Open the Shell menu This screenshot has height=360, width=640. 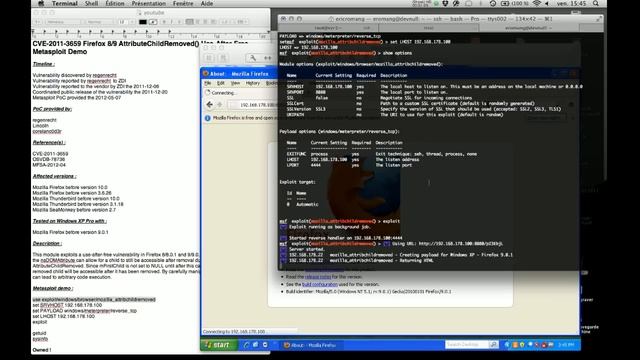pos(91,4)
